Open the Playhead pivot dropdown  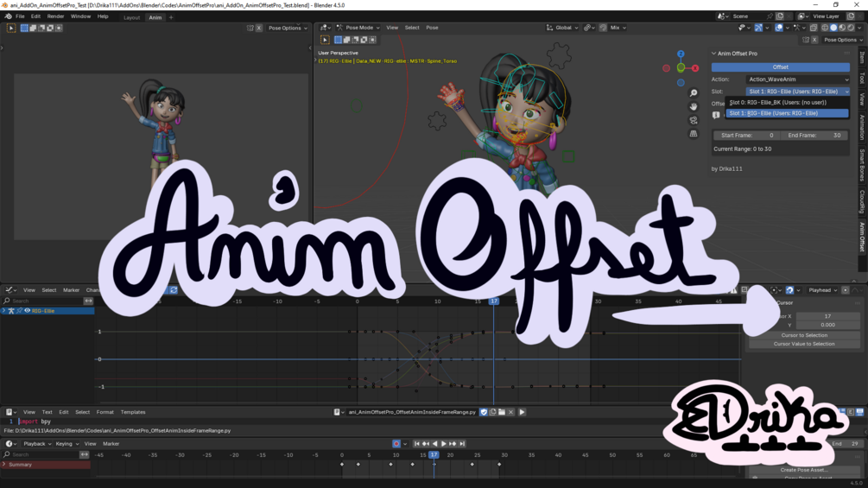click(822, 290)
